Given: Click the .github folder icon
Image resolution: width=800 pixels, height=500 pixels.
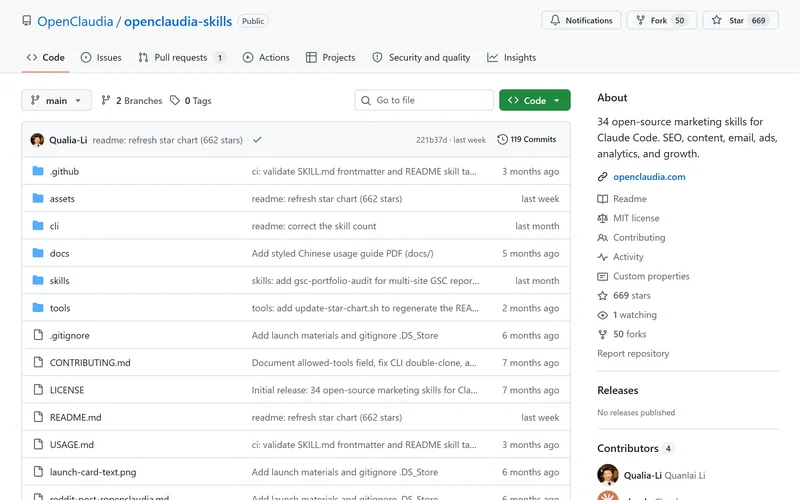Looking at the screenshot, I should (38, 171).
